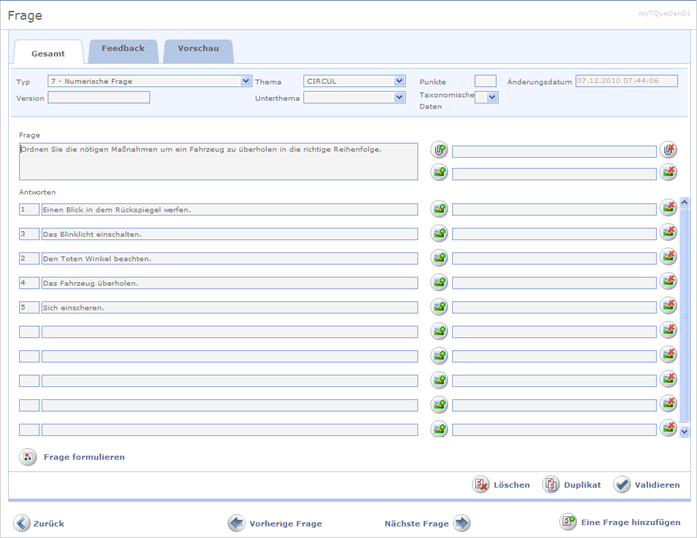Open the Taxonomische Daten dropdown
Screen dimensions: 697x538
tap(492, 97)
